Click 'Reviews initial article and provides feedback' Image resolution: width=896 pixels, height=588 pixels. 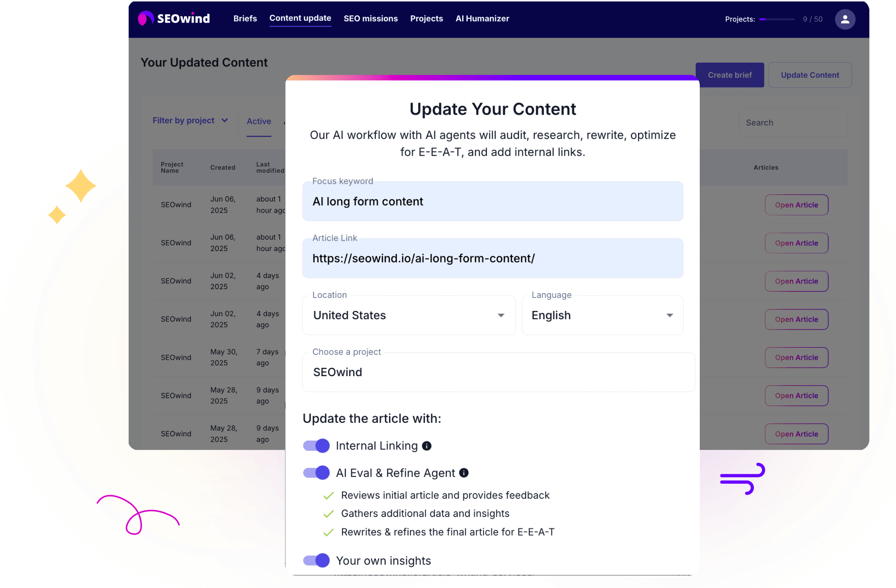(445, 495)
